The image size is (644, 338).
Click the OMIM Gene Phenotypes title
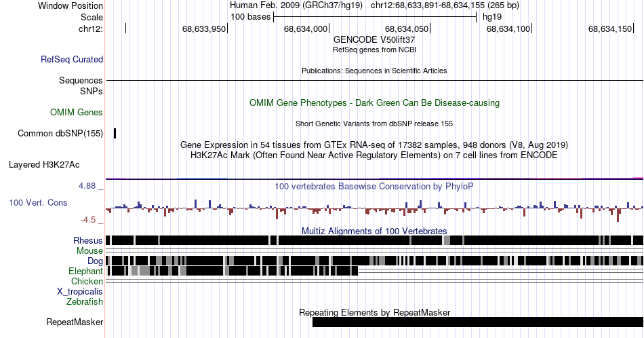[374, 102]
